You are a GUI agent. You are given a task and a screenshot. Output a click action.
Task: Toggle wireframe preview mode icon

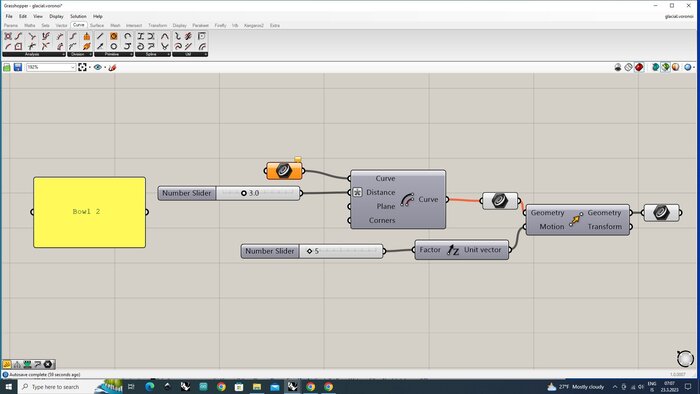[629, 67]
